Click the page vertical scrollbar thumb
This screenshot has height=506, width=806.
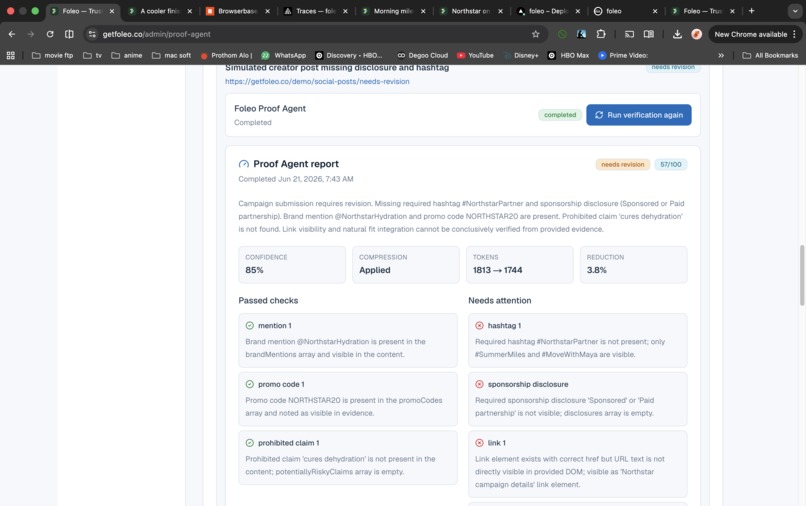[802, 275]
